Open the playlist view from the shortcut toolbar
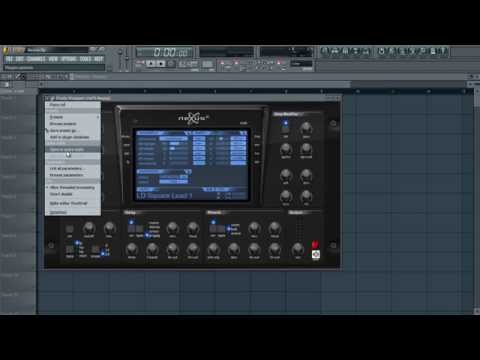480x360 pixels. click(325, 51)
